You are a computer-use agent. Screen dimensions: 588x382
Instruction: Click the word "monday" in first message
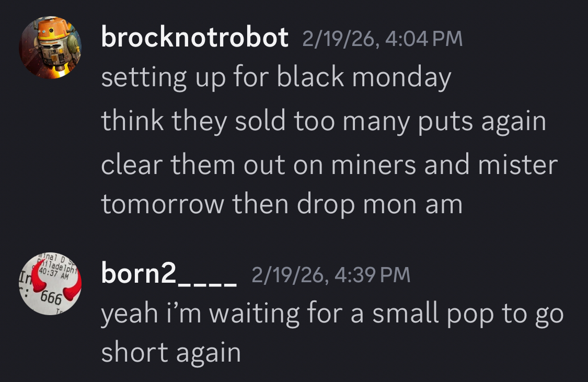click(401, 77)
